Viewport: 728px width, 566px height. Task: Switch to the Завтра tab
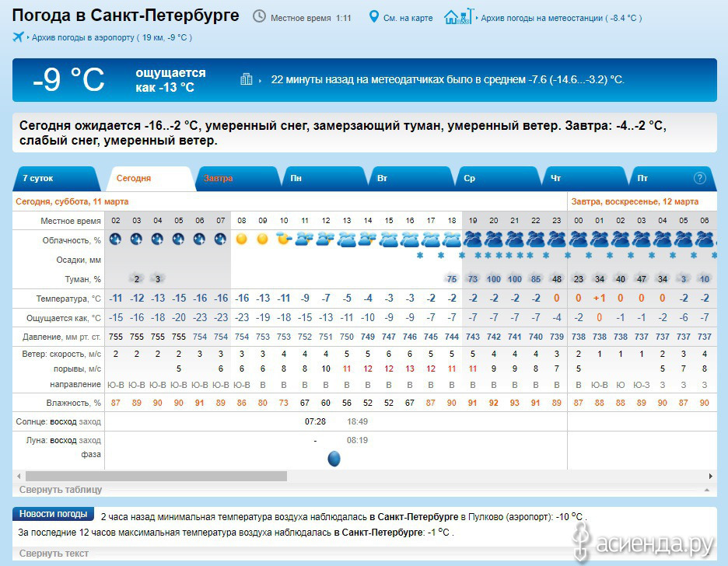239,178
